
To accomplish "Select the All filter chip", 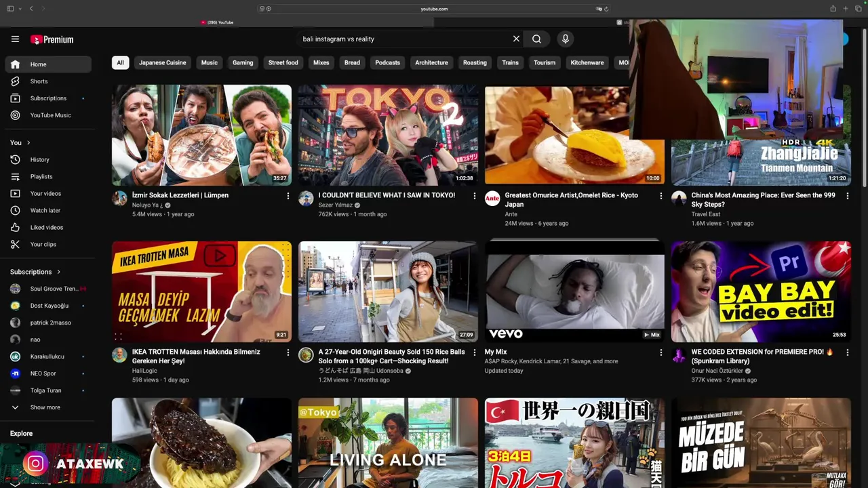I will tap(120, 62).
